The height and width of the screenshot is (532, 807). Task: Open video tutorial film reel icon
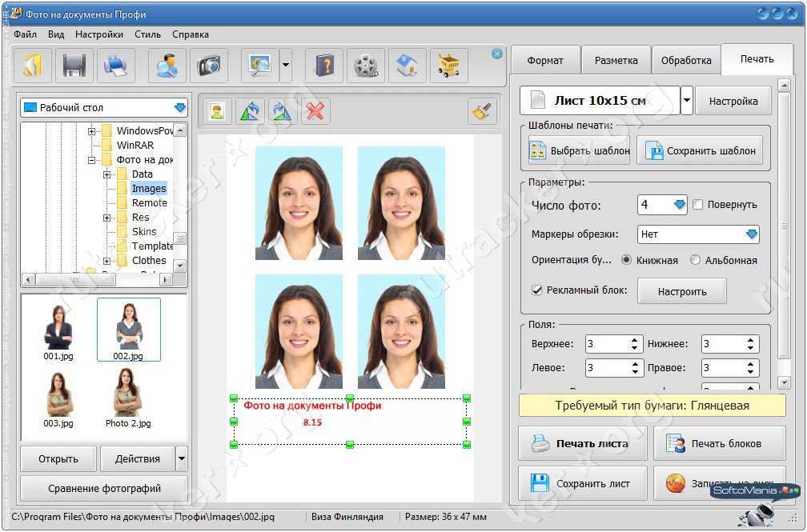[x=365, y=66]
